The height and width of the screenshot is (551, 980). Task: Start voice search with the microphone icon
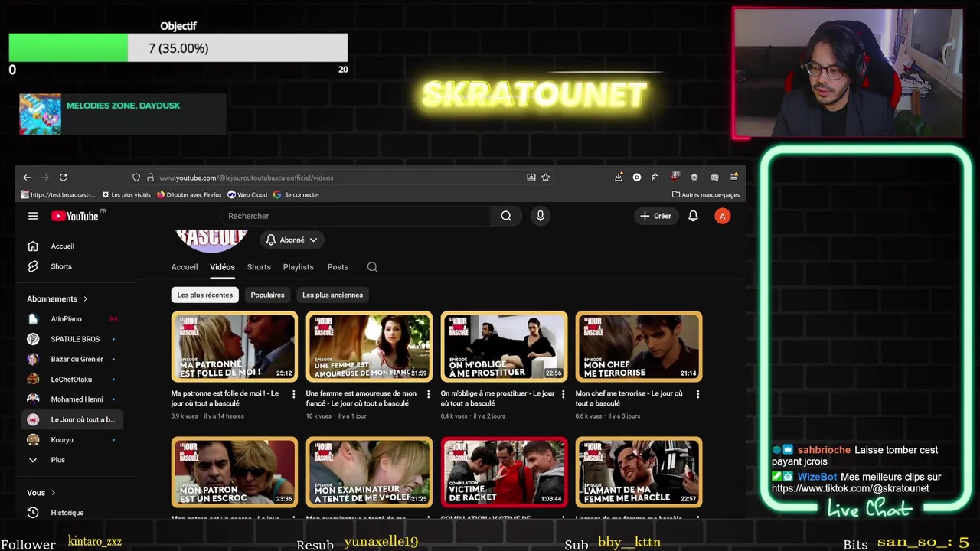541,216
